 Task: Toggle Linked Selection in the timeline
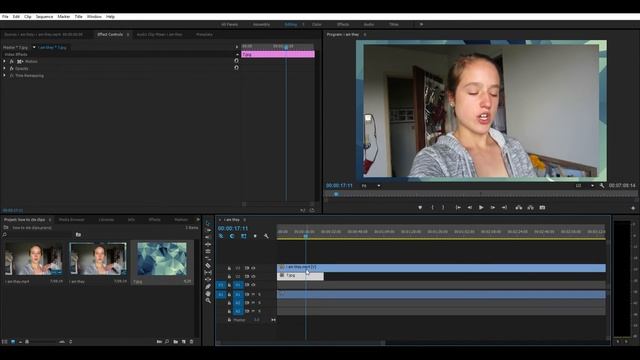click(244, 236)
